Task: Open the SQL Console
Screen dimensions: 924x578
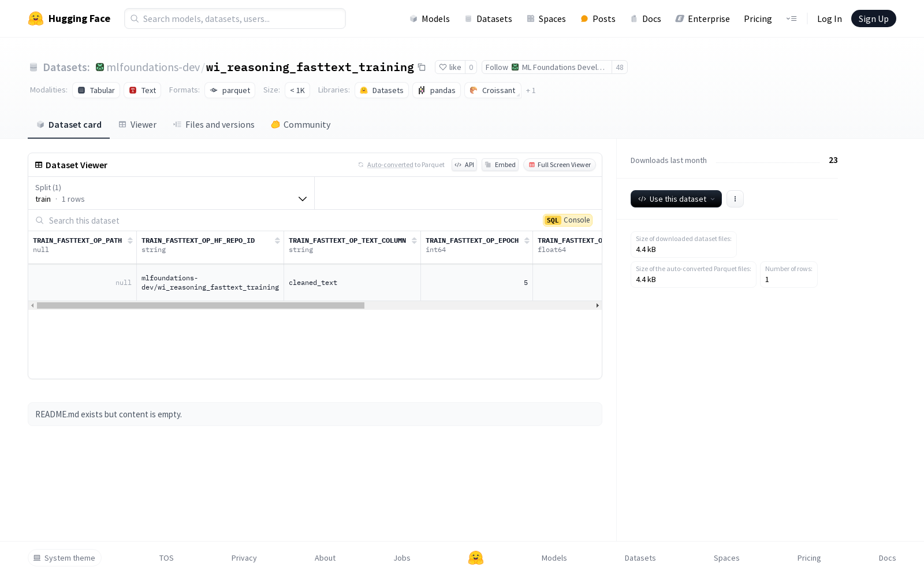Action: click(568, 220)
